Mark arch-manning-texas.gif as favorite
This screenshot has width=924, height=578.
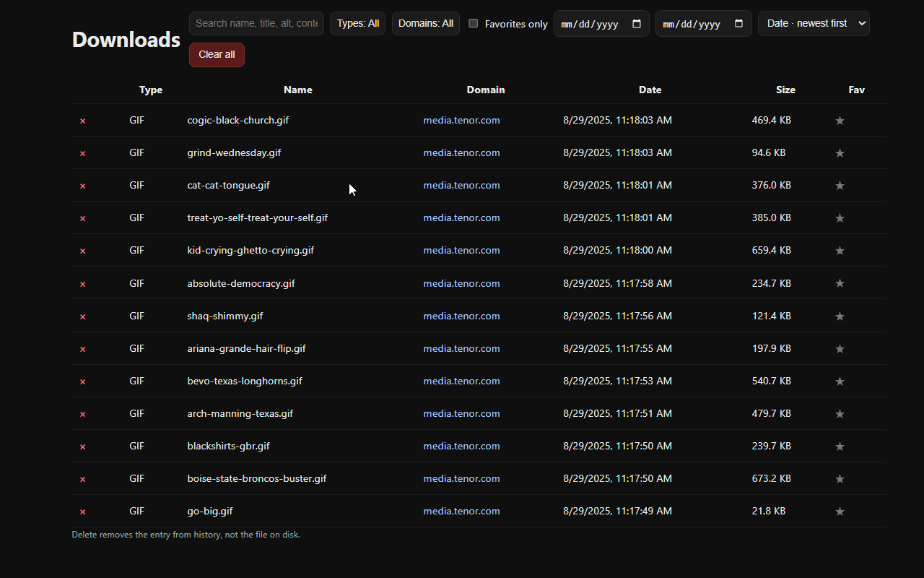tap(840, 414)
